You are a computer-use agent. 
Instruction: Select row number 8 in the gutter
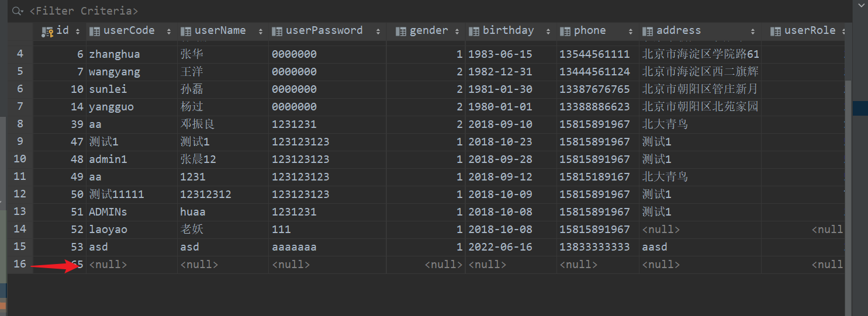[x=20, y=124]
